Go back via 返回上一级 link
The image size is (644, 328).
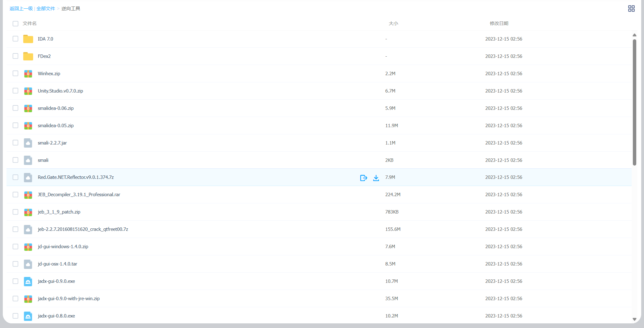(x=21, y=9)
